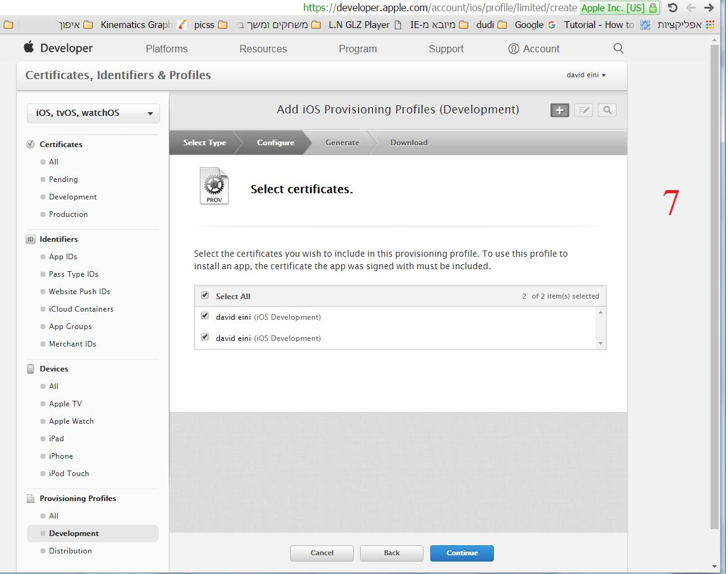
Task: Click certificate list scroll down arrow
Action: pyautogui.click(x=600, y=343)
